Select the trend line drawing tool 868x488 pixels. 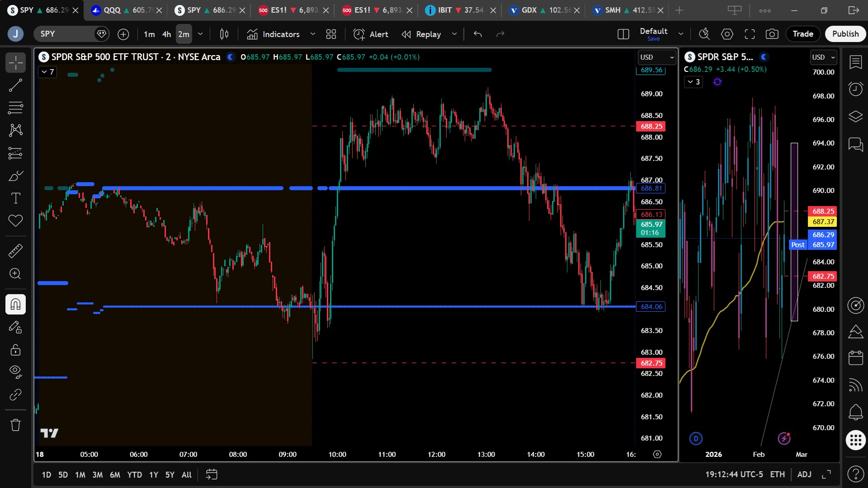[x=15, y=85]
